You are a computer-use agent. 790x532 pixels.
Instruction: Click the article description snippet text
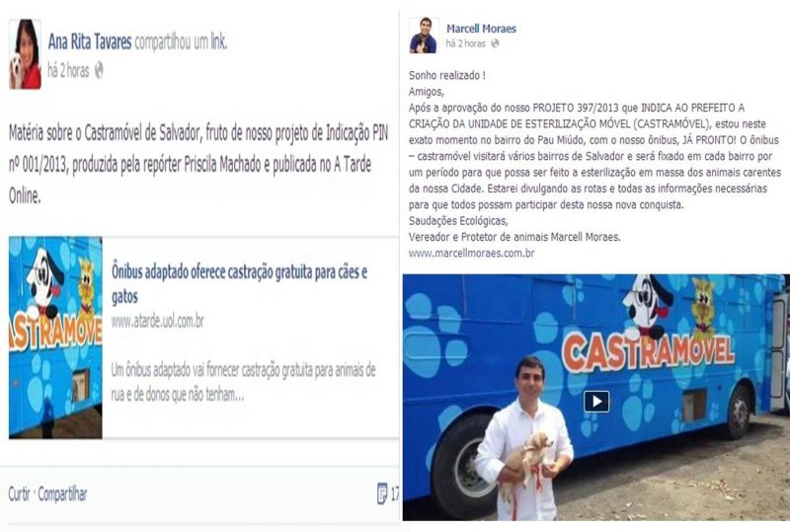point(243,382)
